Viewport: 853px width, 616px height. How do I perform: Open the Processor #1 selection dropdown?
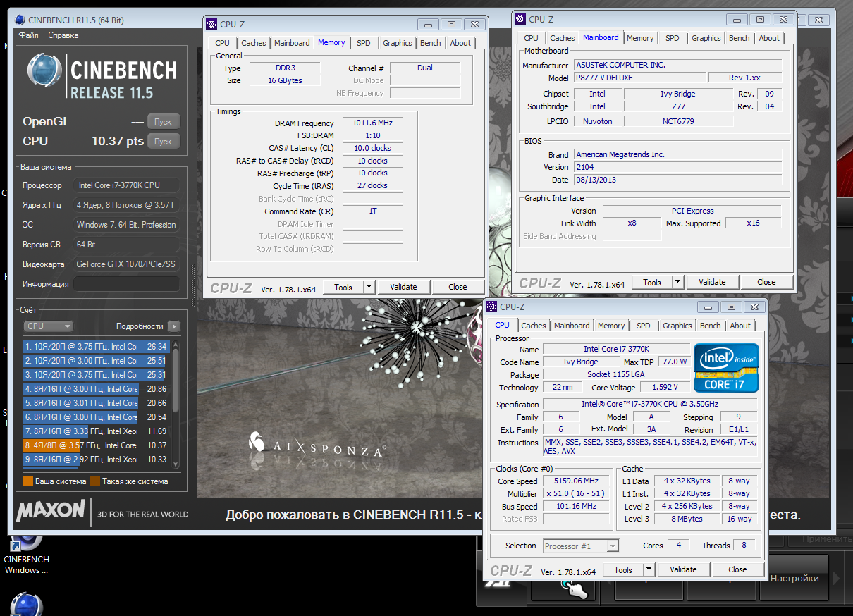582,546
